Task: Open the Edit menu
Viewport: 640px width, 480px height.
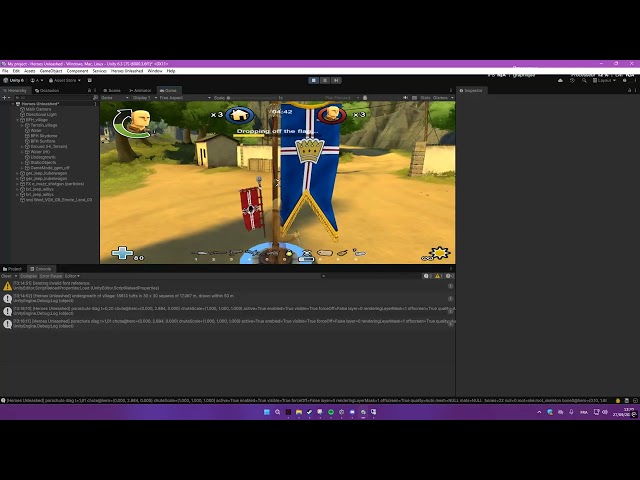Action: tap(16, 71)
